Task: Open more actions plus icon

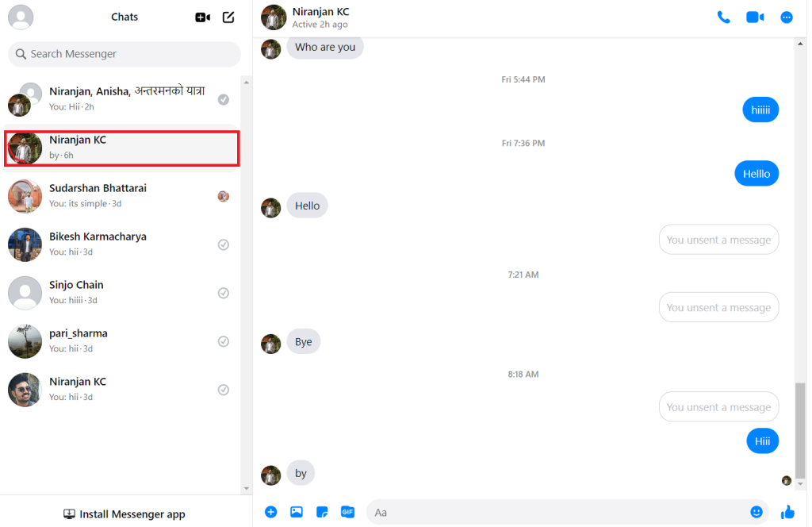Action: pos(271,512)
